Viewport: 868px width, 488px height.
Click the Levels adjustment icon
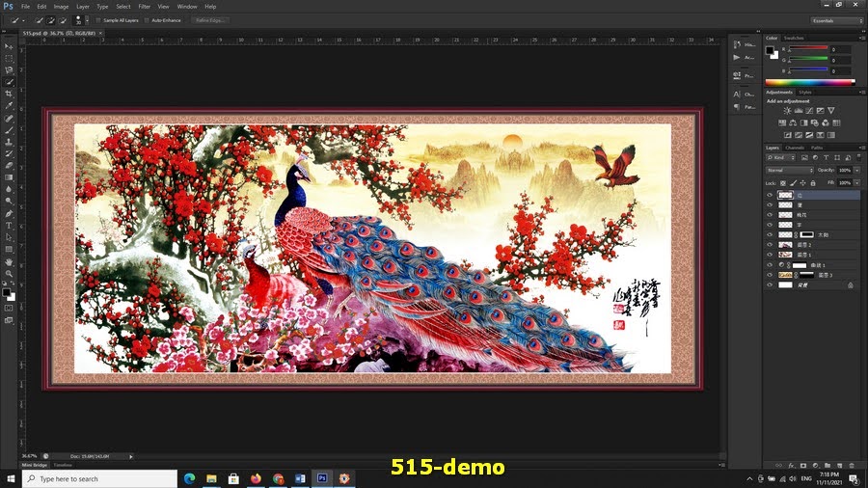click(799, 111)
